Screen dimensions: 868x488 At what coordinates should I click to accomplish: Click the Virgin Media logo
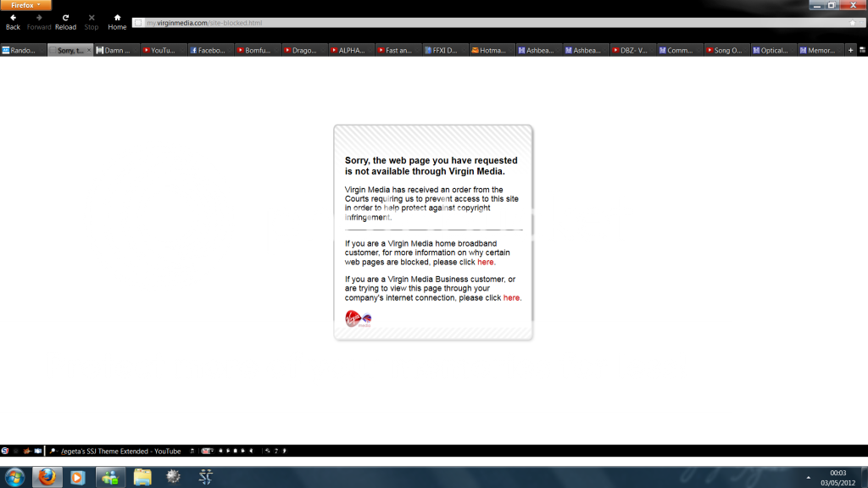click(359, 319)
